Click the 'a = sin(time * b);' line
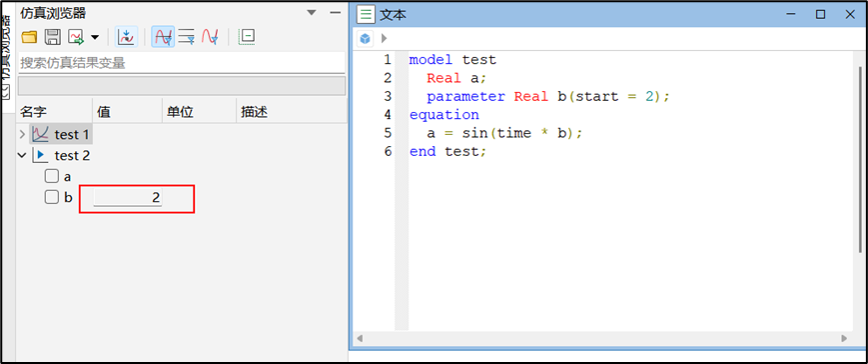This screenshot has width=868, height=364. pyautogui.click(x=504, y=133)
